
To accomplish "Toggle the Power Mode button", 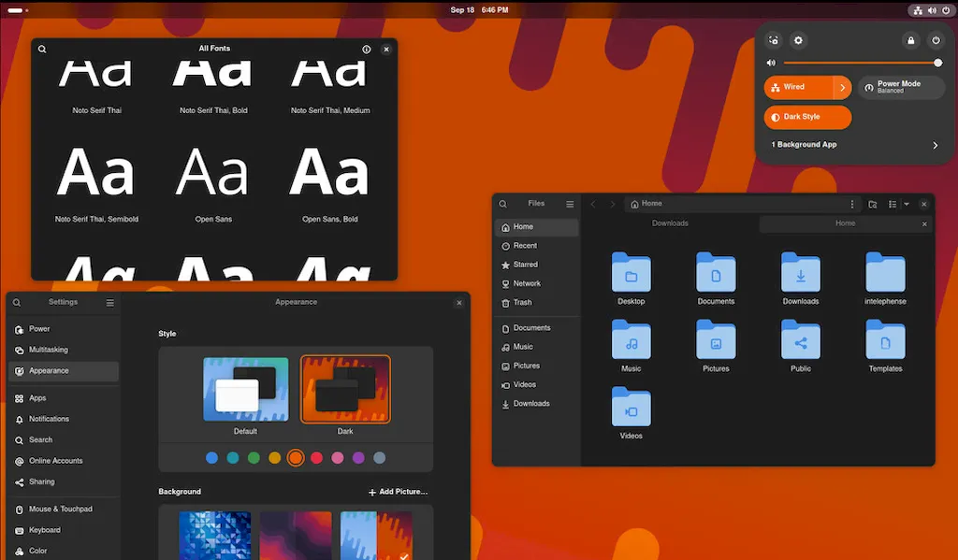I will click(901, 87).
